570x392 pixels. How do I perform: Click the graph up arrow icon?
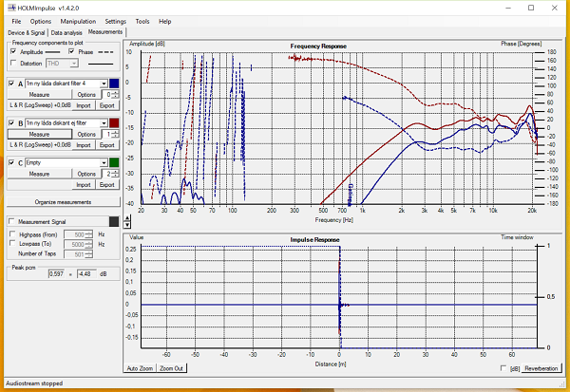tap(127, 218)
